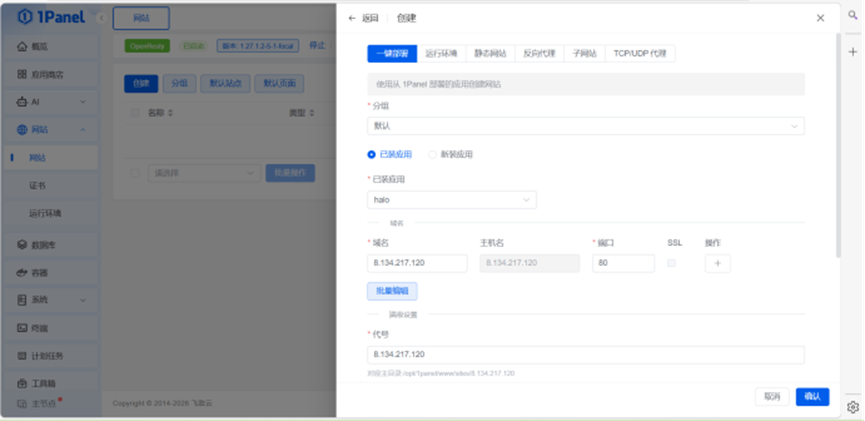The image size is (865, 421).
Task: Select the 网站 submenu item
Action: point(50,158)
